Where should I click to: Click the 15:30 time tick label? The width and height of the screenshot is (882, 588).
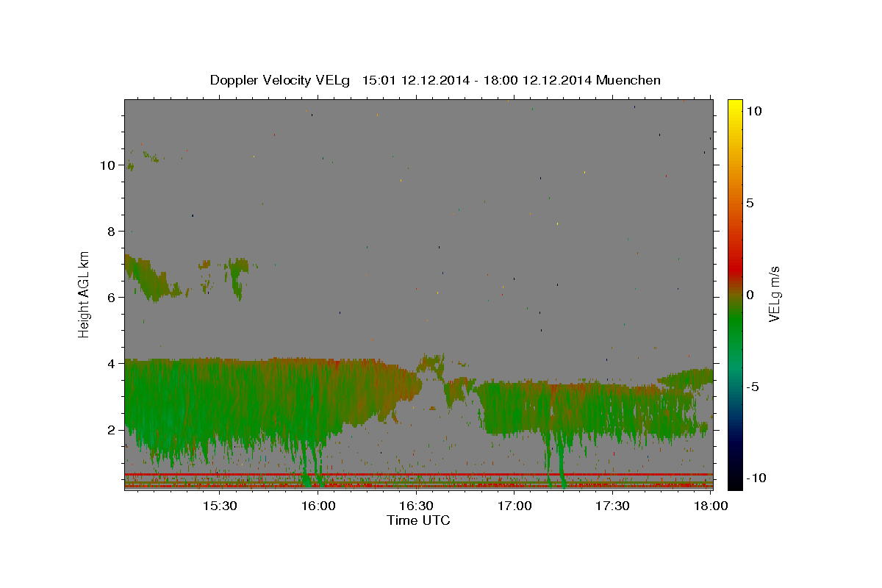(x=219, y=506)
